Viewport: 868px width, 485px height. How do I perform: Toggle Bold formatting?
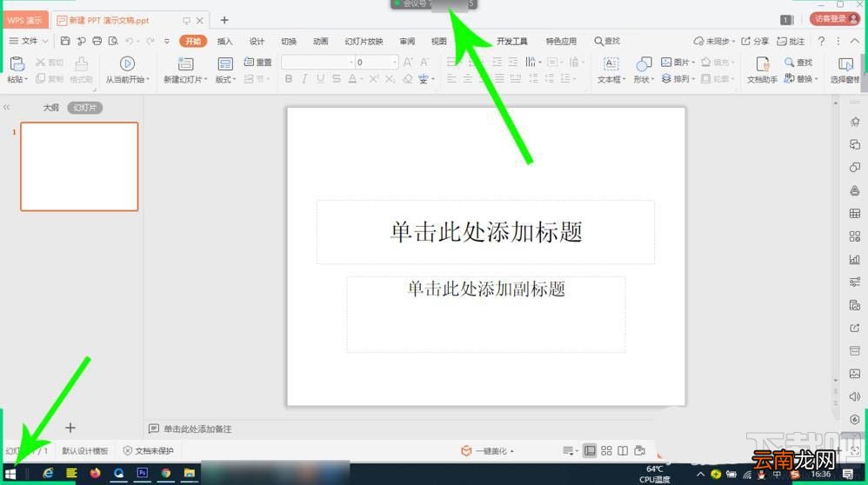(289, 79)
